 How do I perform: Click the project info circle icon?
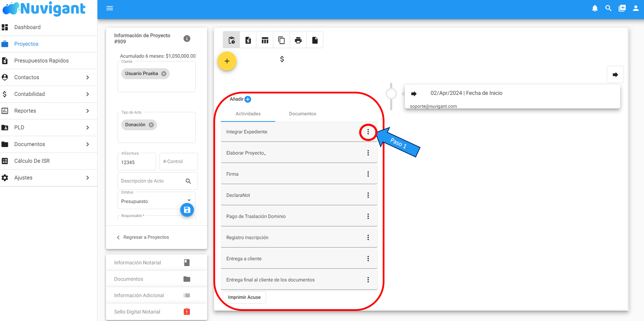pos(187,39)
